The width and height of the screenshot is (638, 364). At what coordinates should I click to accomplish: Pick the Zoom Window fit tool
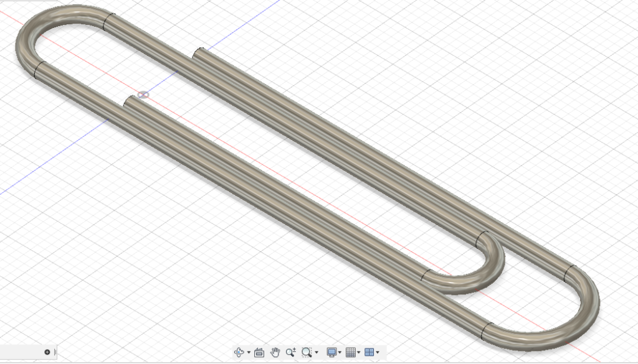point(307,352)
